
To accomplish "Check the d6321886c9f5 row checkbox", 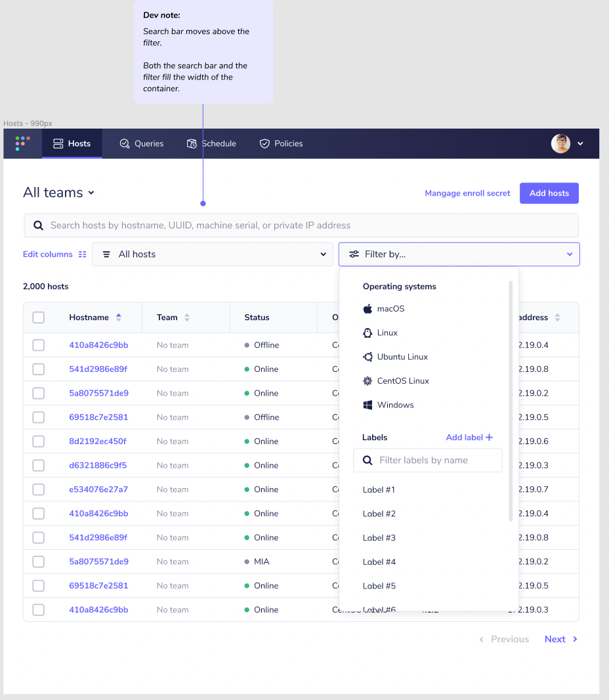I will click(x=39, y=466).
